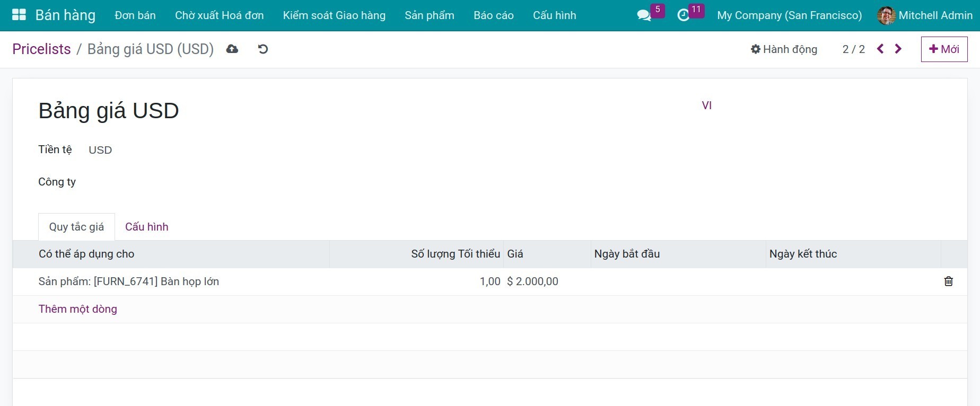This screenshot has width=980, height=406.
Task: Click the Mới new record button
Action: (944, 49)
